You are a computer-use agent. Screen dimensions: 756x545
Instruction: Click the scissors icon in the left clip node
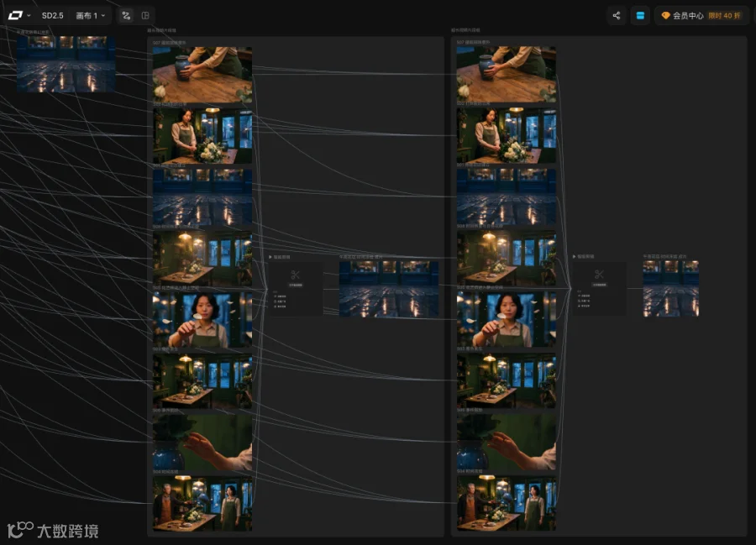point(295,275)
